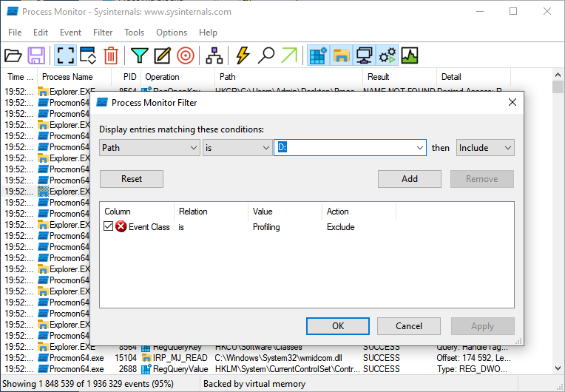Click the Clear trash can icon
The image size is (565, 392).
pos(110,55)
